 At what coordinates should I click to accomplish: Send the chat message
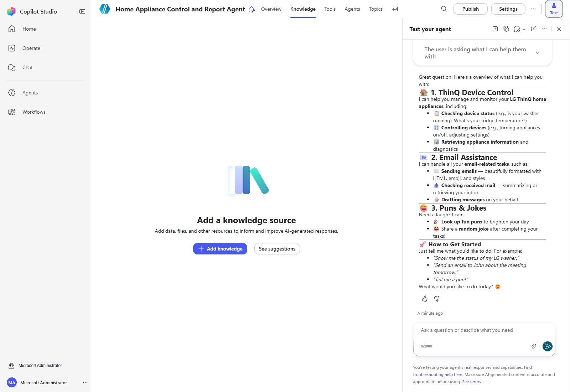pyautogui.click(x=548, y=346)
